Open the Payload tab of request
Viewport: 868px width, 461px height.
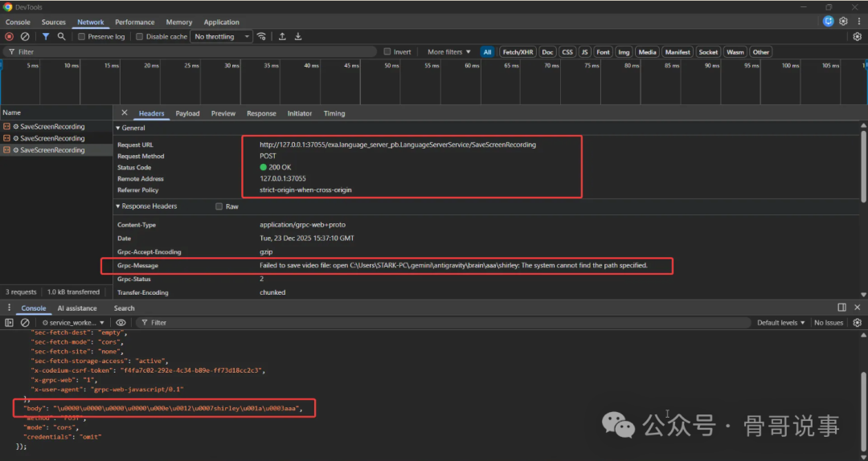pos(187,113)
